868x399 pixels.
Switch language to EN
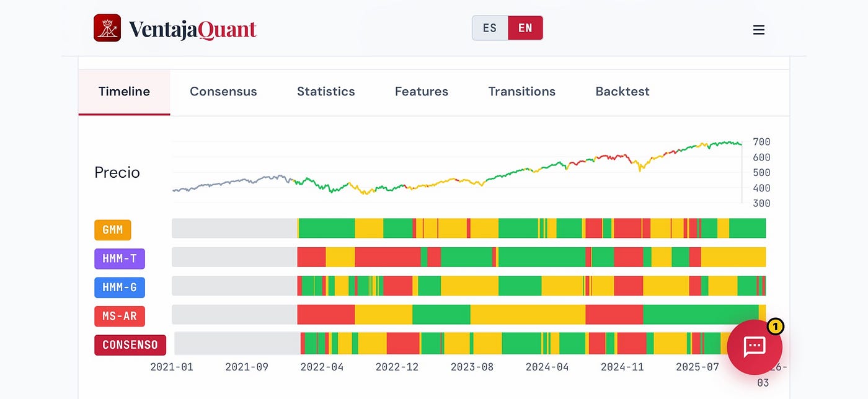click(525, 28)
